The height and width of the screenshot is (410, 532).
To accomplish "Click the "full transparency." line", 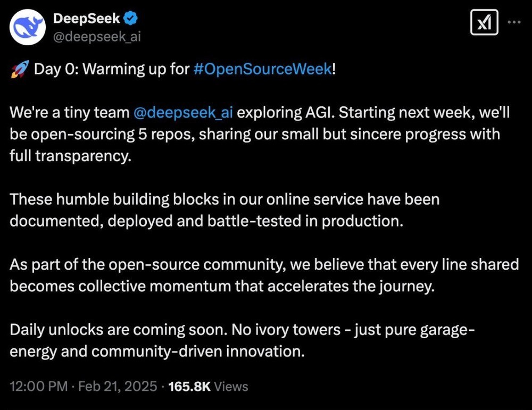I will click(x=70, y=156).
